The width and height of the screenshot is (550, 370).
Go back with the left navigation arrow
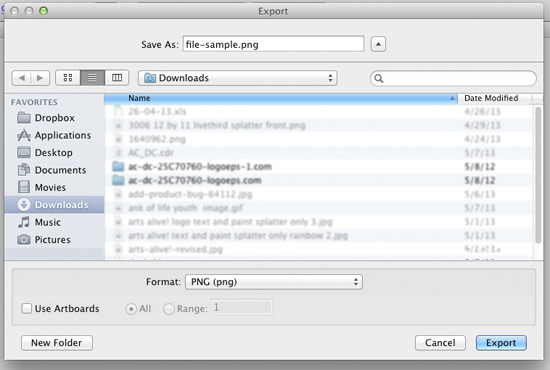coord(22,78)
